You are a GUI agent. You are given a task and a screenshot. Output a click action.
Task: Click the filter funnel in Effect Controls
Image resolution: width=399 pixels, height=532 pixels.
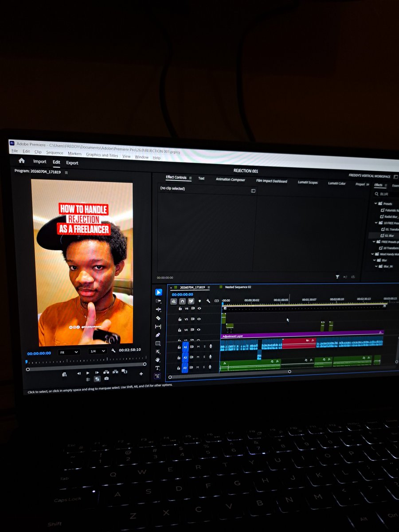click(x=337, y=277)
